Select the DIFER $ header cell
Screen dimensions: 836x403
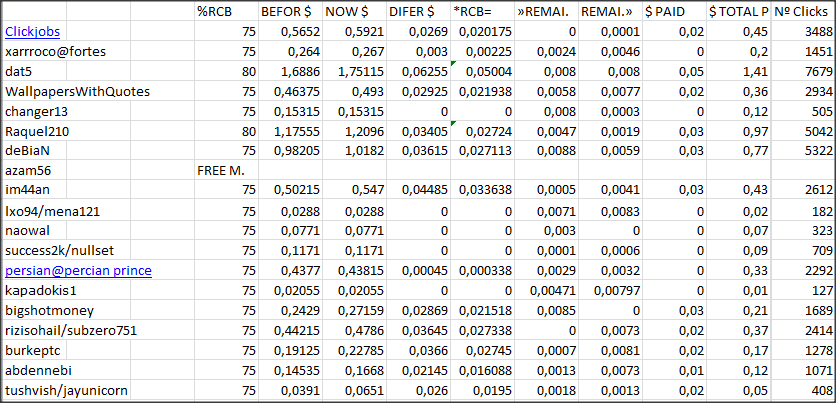pos(418,12)
